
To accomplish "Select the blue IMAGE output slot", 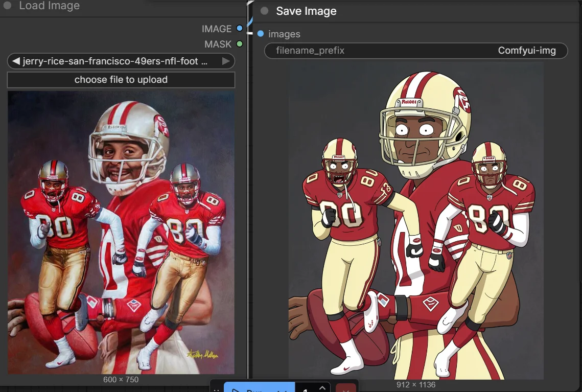I will (240, 28).
